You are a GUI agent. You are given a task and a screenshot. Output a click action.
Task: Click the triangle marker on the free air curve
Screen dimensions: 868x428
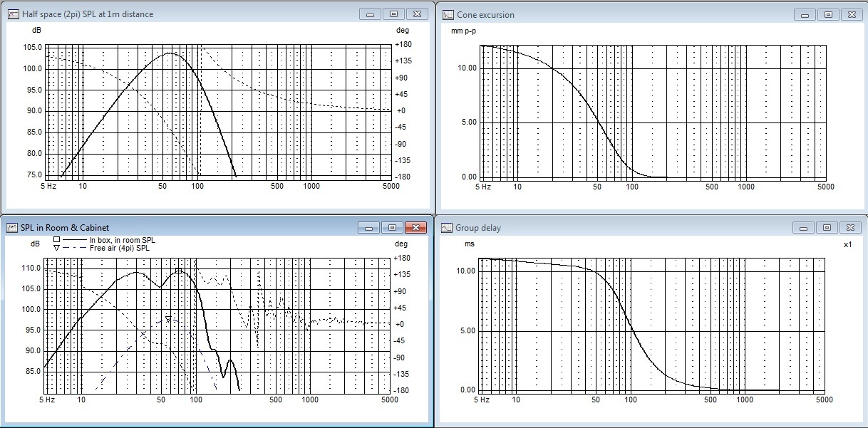[168, 319]
